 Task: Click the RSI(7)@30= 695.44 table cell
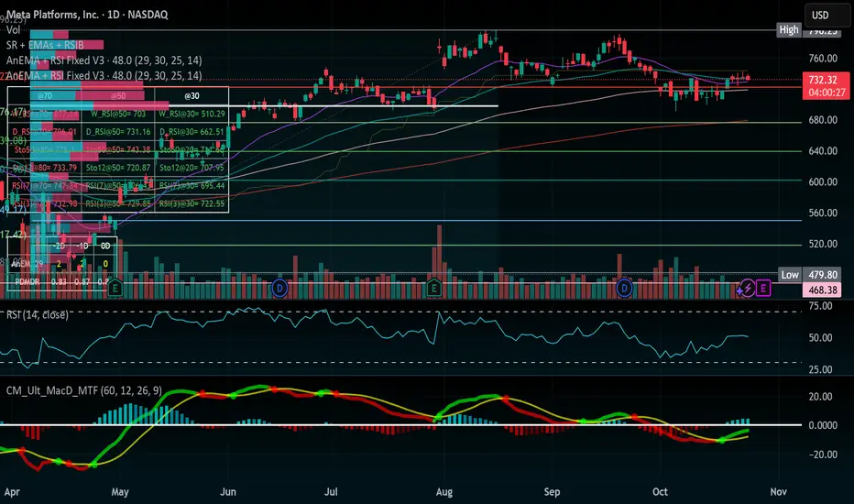pyautogui.click(x=192, y=186)
